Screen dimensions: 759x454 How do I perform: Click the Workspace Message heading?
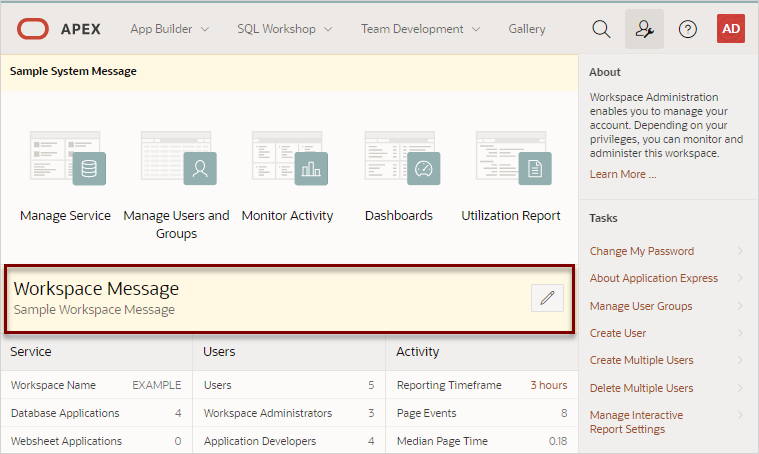(x=96, y=288)
